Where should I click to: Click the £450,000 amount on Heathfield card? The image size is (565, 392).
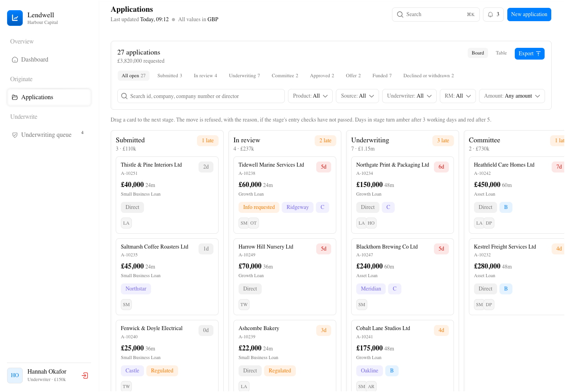point(487,185)
